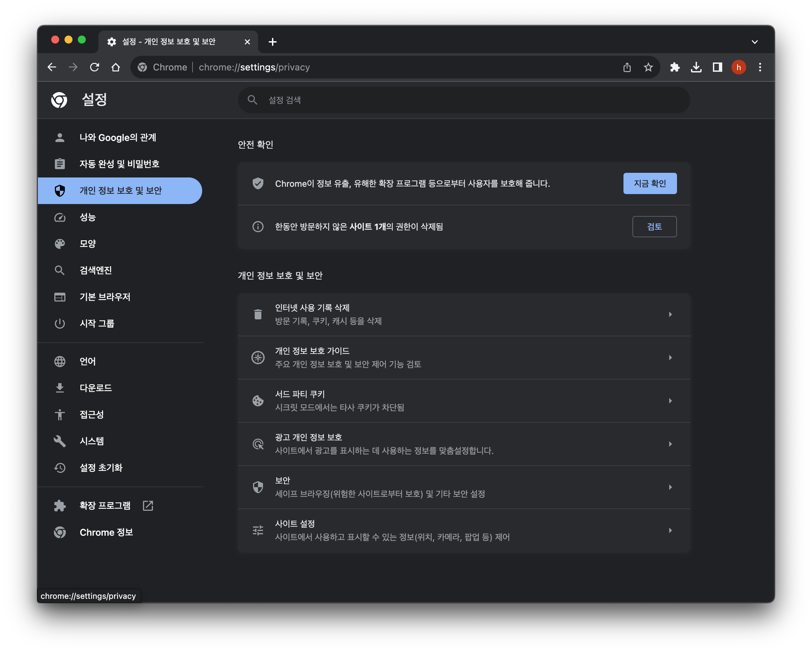Click the Extensions puzzle icon in toolbar
The image size is (812, 652).
[675, 67]
